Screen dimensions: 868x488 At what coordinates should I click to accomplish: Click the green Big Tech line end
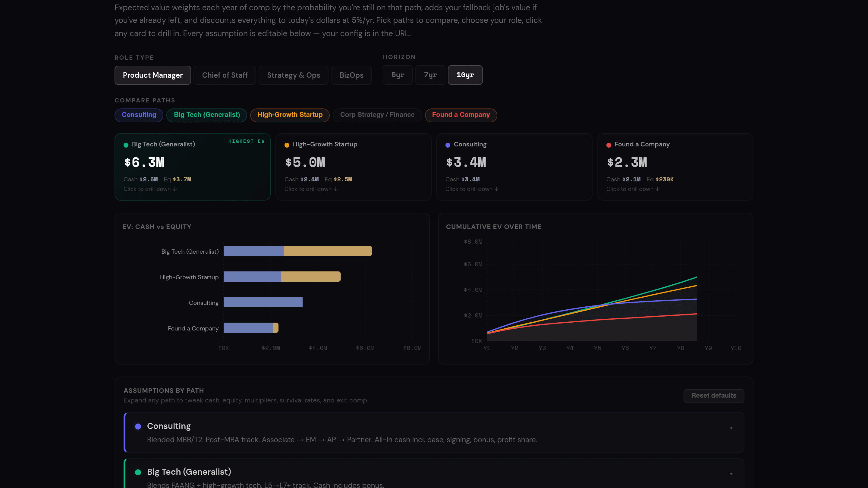coord(696,277)
